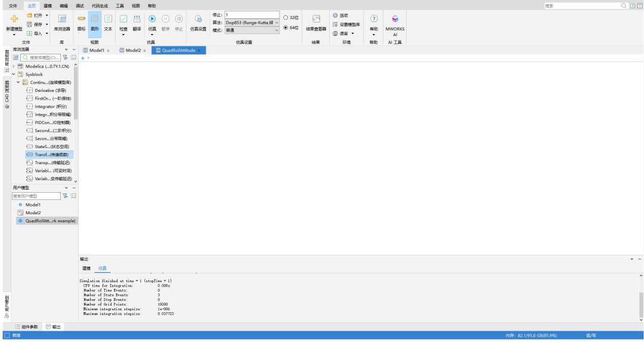Viewport: 644px width, 342px height.
Task: Open 选项 (options) gear icon
Action: (335, 15)
